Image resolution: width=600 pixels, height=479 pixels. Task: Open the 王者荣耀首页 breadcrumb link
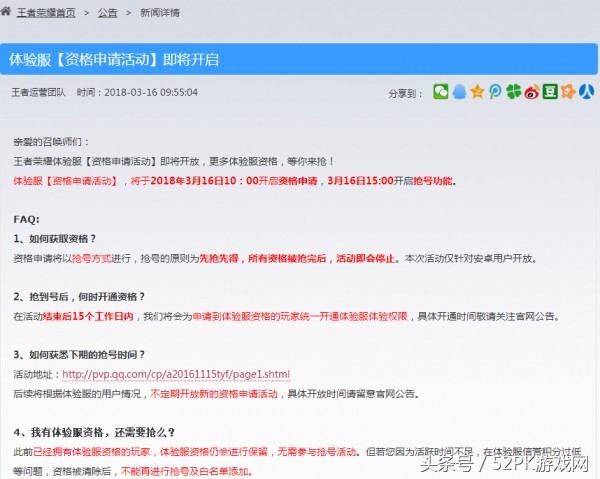coord(46,13)
